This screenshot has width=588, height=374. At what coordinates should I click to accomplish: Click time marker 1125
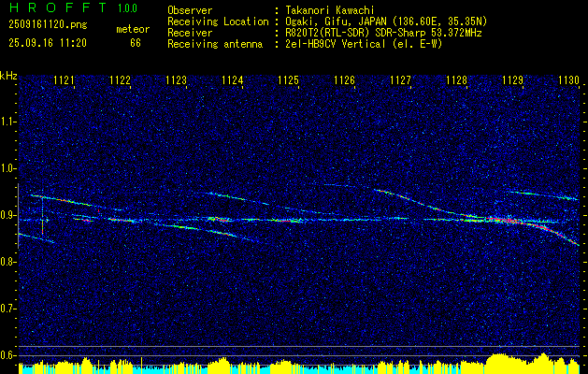(x=288, y=79)
